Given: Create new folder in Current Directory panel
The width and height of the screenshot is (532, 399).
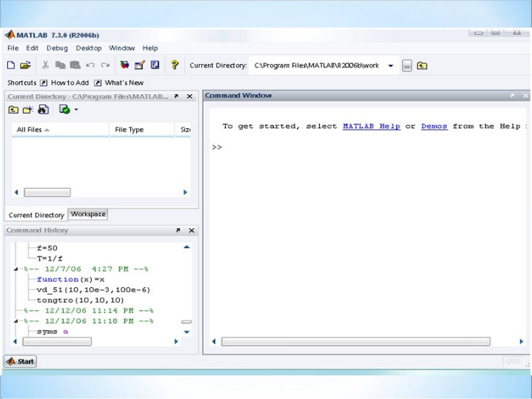Looking at the screenshot, I should click(x=28, y=110).
